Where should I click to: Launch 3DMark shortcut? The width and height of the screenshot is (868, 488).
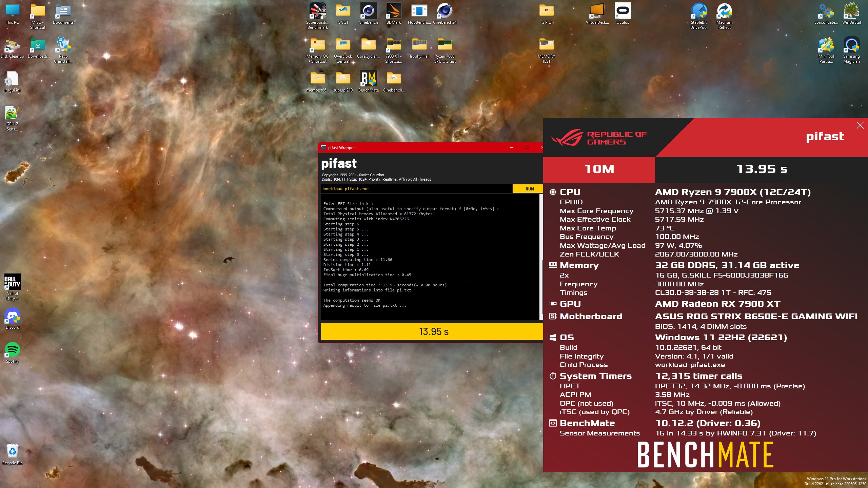pos(394,14)
